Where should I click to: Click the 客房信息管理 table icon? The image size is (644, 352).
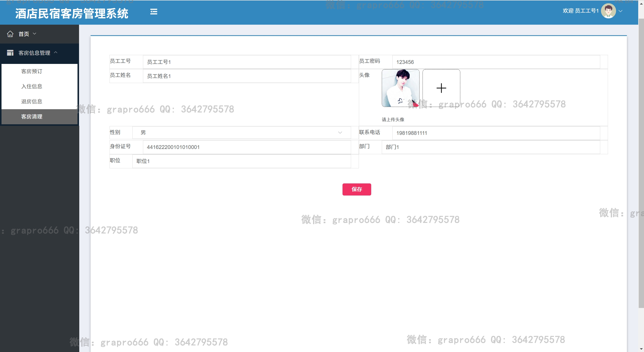click(x=10, y=53)
